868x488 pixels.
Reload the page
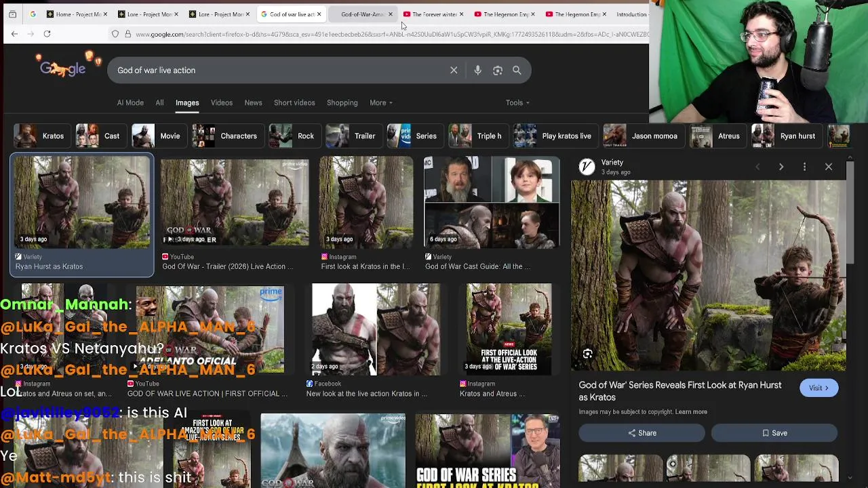[x=47, y=34]
